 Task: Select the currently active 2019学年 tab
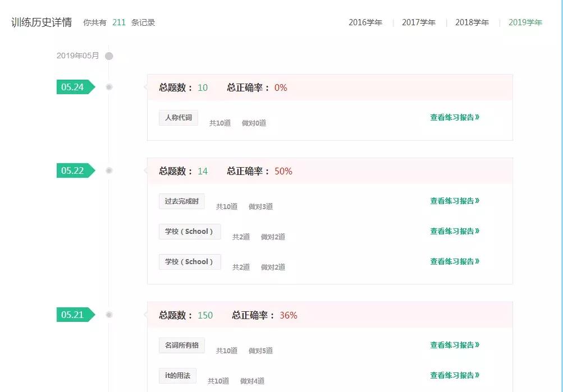[525, 22]
